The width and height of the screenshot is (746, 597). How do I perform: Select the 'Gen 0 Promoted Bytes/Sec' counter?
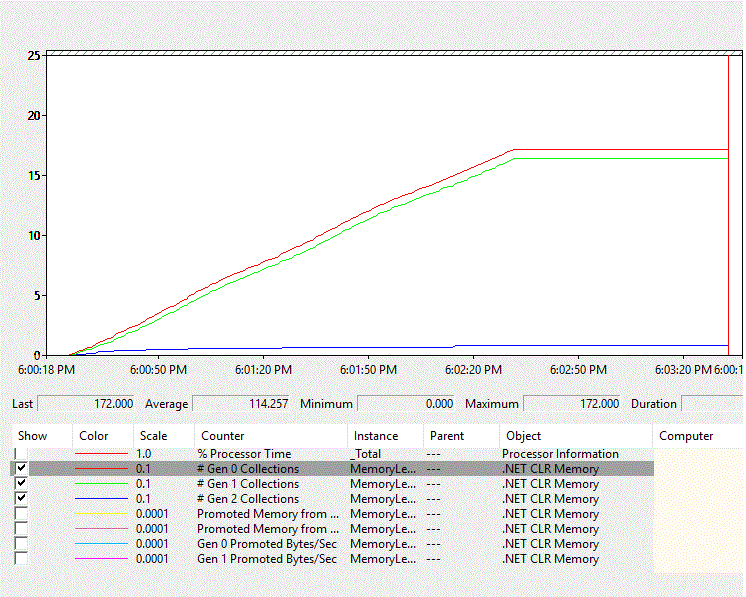[x=267, y=544]
